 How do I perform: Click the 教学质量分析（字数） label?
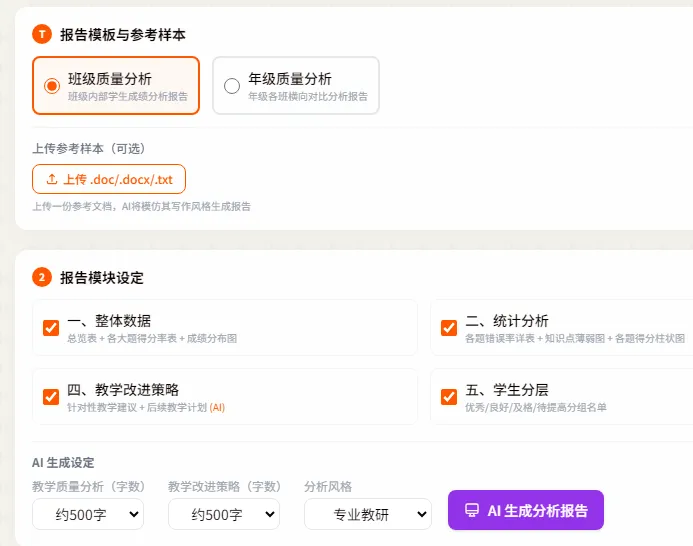(89, 487)
